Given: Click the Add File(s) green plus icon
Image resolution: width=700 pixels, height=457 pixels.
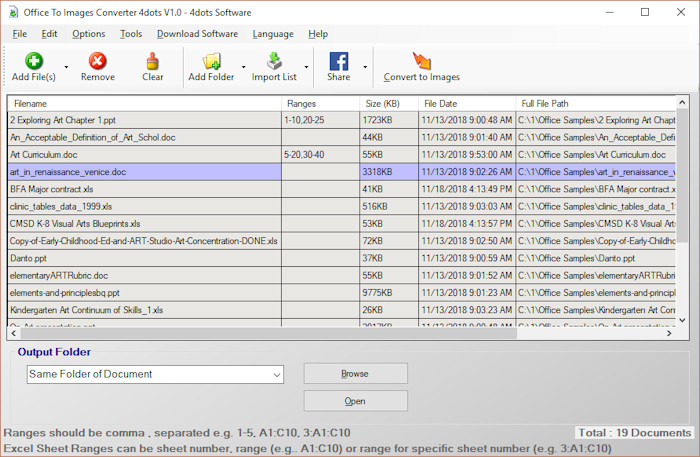Looking at the screenshot, I should (x=34, y=61).
